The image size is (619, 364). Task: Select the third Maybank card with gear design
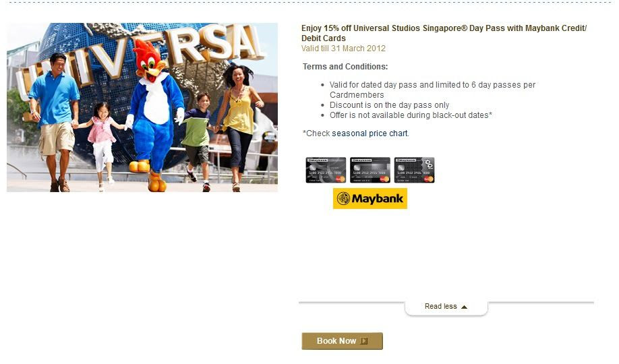pos(414,170)
